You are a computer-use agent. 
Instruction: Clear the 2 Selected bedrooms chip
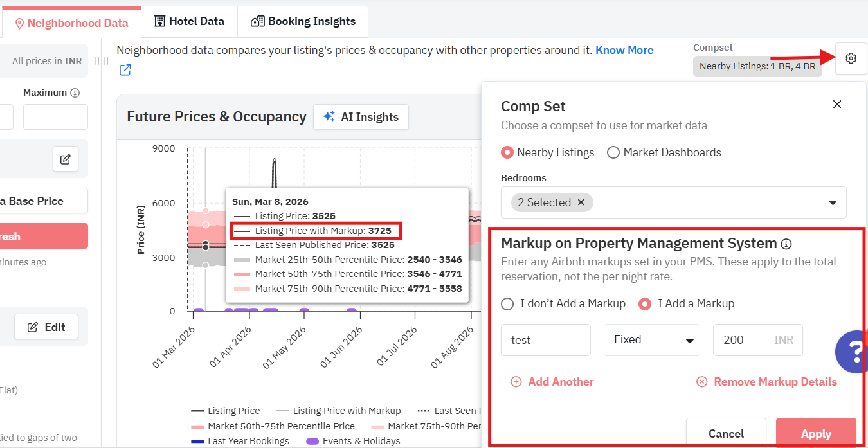[x=581, y=202]
